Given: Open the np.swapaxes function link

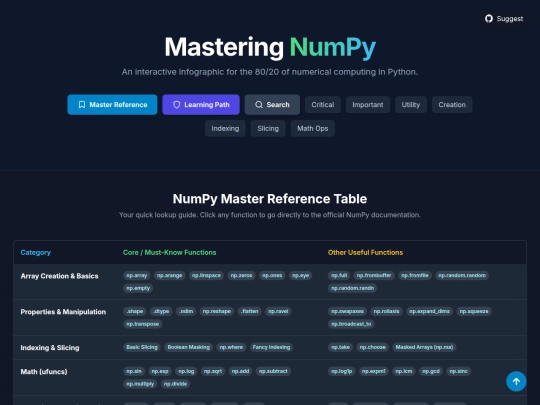Looking at the screenshot, I should click(347, 311).
